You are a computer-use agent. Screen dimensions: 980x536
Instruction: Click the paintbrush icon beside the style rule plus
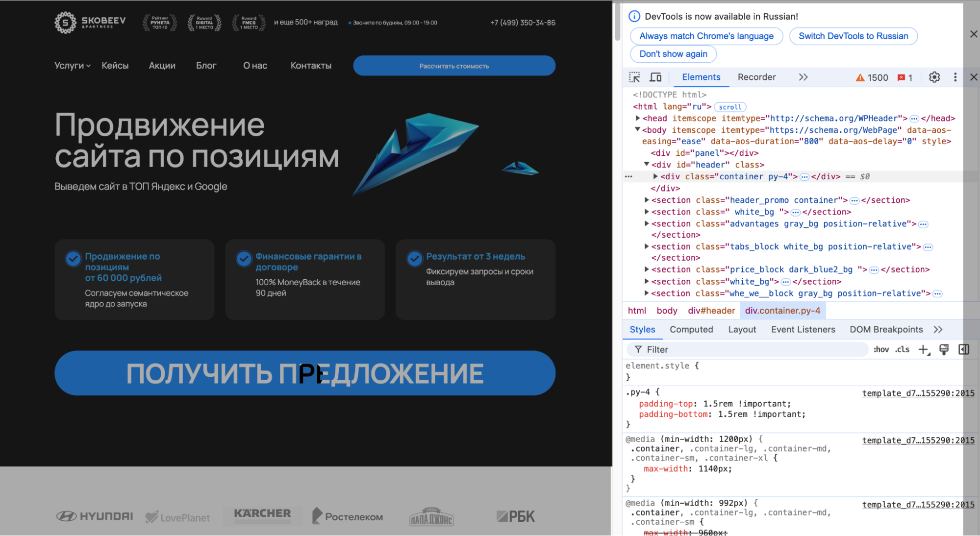tap(944, 349)
